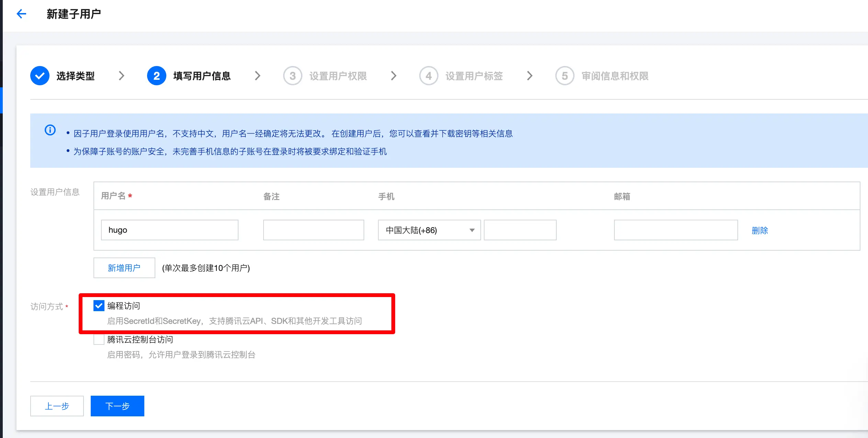Screen dimensions: 868x438
Task: Click the completed step checkmark icon
Action: (x=40, y=76)
